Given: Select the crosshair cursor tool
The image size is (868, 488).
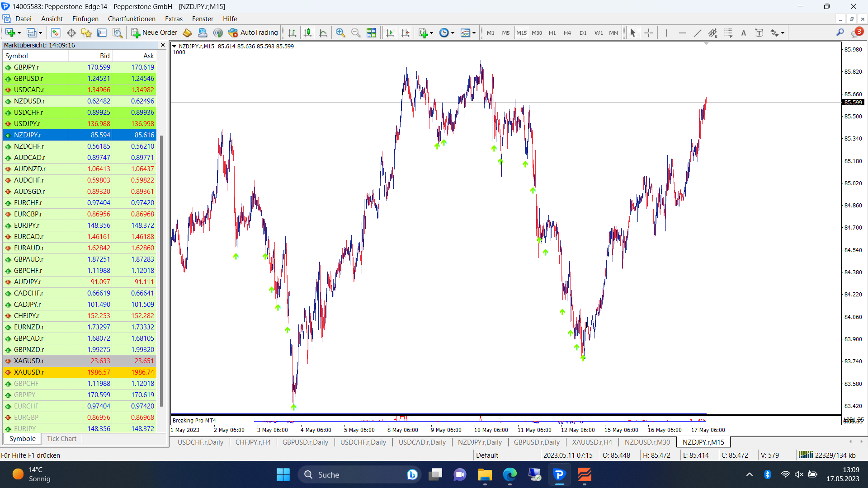Looking at the screenshot, I should coord(648,33).
